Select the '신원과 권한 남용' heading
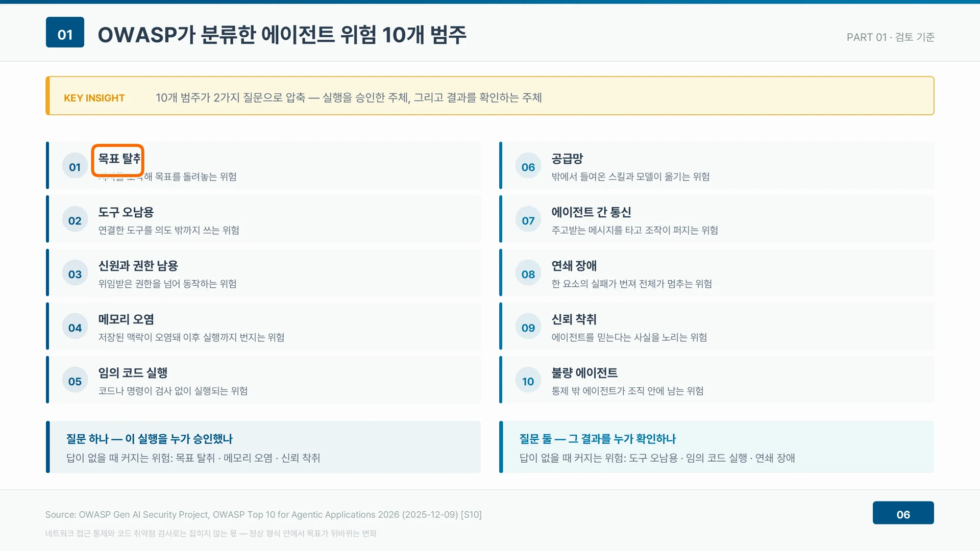 (x=138, y=266)
